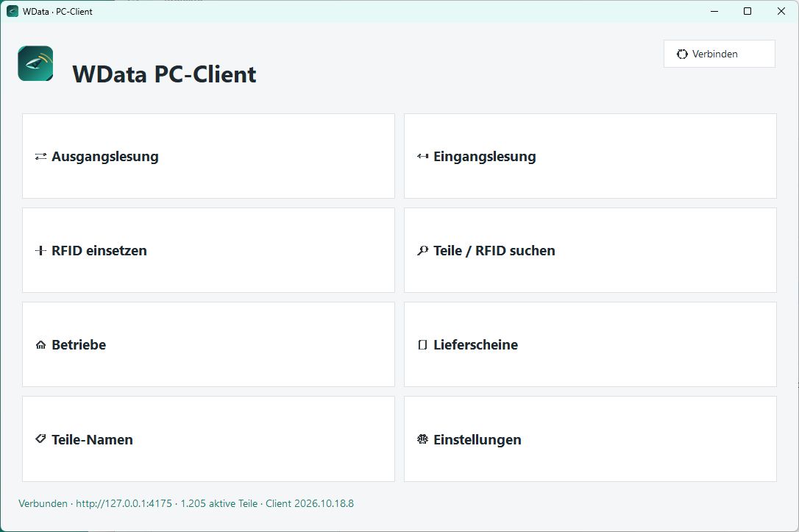The height and width of the screenshot is (532, 799).
Task: Maximize the WData window
Action: tap(747, 11)
